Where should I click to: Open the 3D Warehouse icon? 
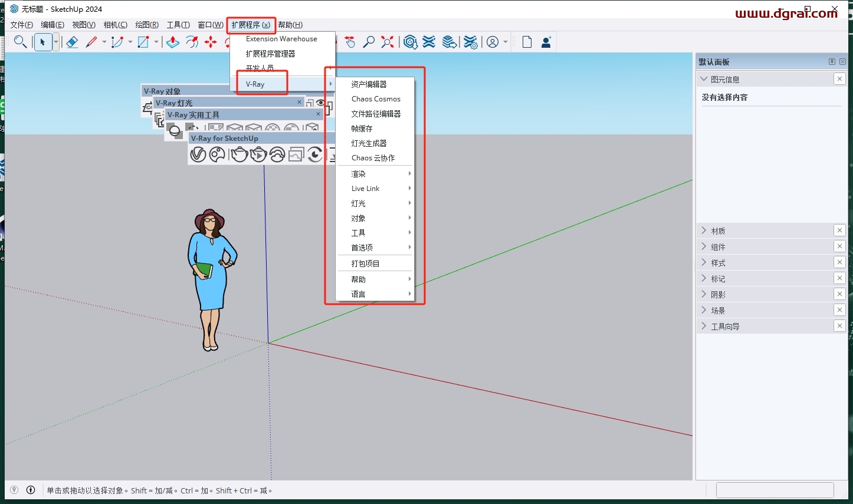[411, 42]
